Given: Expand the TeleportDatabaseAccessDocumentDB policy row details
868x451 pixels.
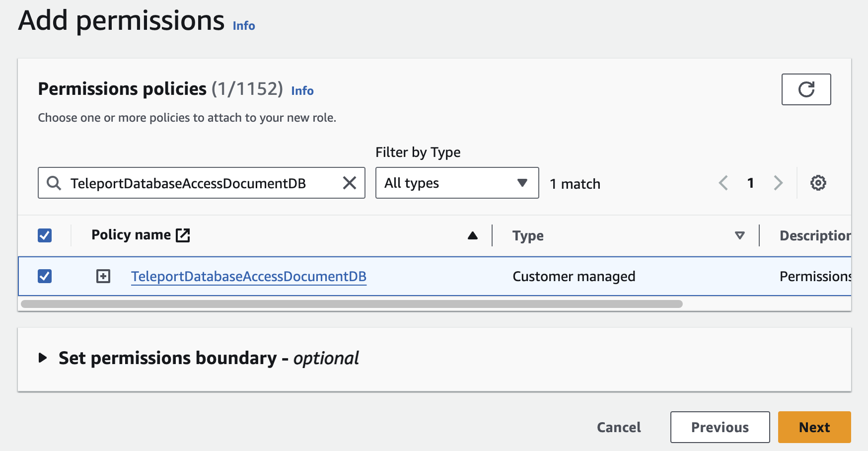Looking at the screenshot, I should click(x=103, y=276).
